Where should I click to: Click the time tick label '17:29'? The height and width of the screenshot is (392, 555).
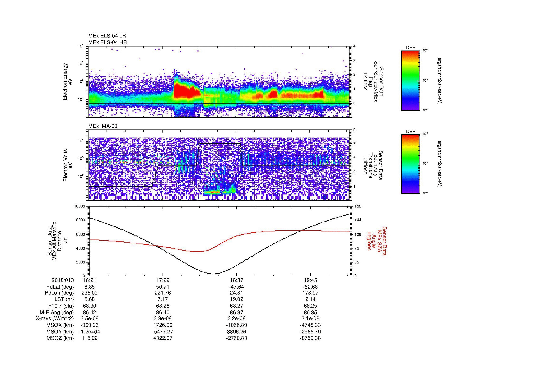[x=163, y=280]
